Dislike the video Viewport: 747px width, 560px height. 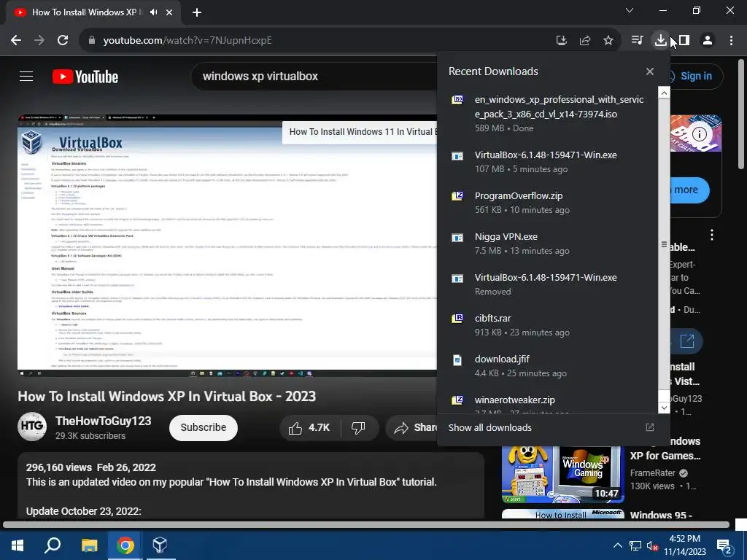point(359,427)
